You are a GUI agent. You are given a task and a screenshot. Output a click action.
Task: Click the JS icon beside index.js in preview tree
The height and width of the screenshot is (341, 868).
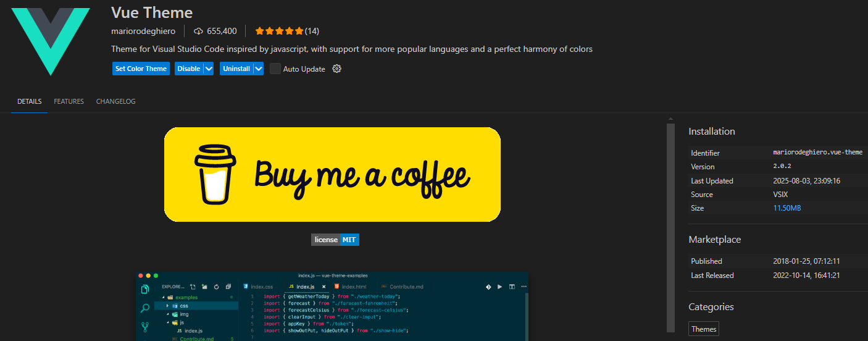(x=179, y=331)
